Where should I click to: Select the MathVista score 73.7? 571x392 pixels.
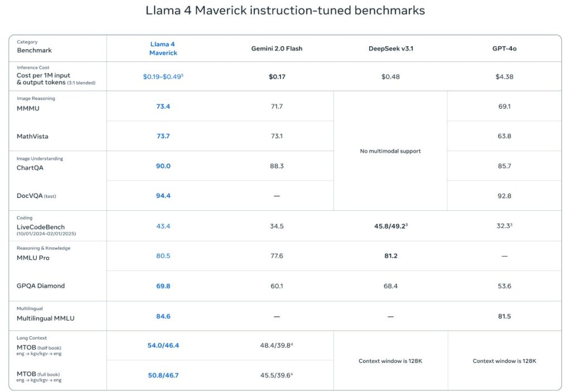[163, 136]
